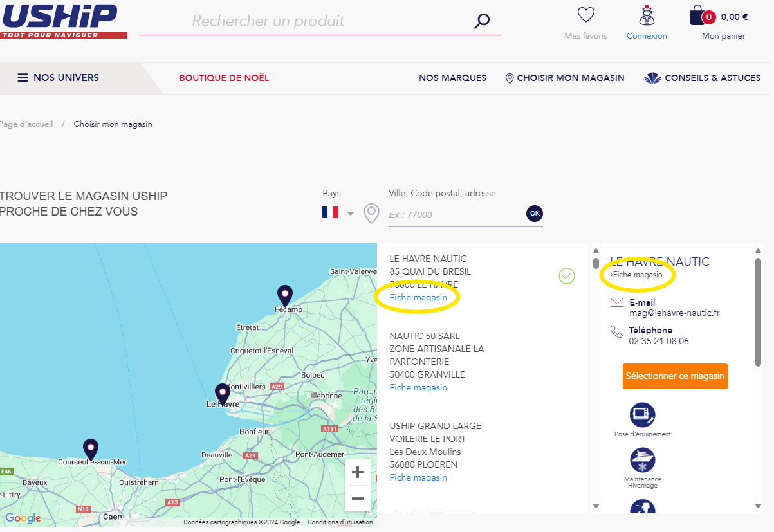
Task: Click the Ville, Code postal, adresse field
Action: pyautogui.click(x=457, y=215)
